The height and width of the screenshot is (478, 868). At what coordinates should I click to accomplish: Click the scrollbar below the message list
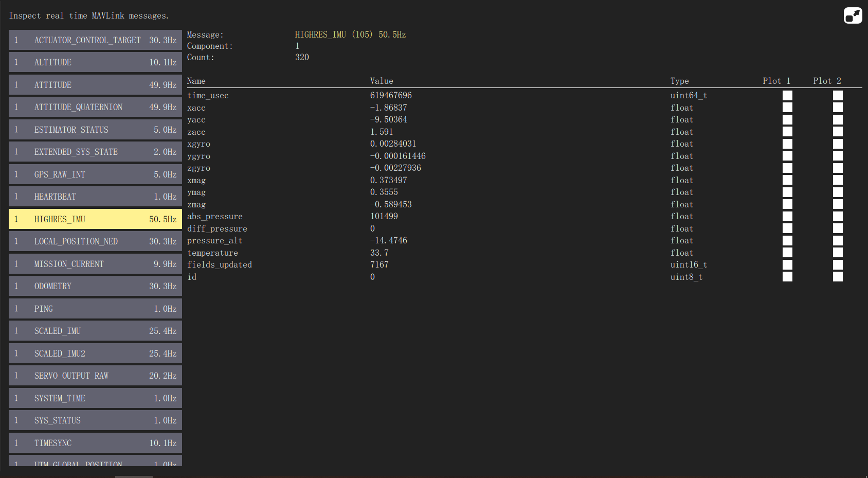click(134, 476)
